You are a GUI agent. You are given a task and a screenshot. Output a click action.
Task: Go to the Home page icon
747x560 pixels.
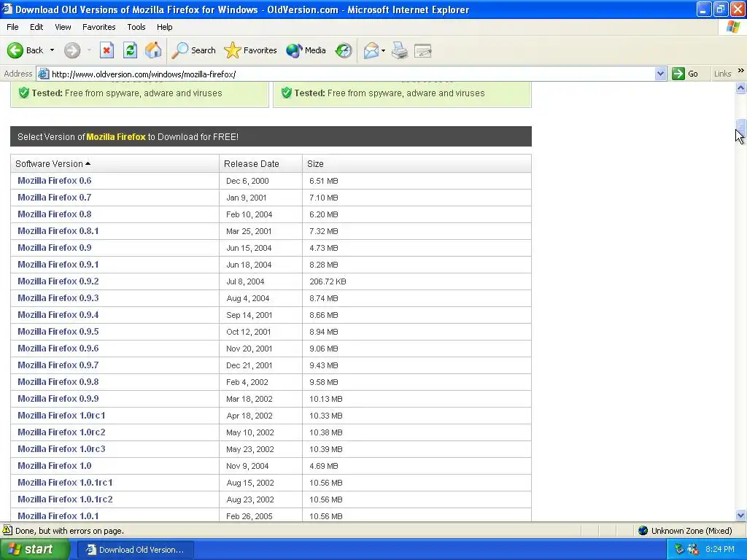[x=153, y=50]
